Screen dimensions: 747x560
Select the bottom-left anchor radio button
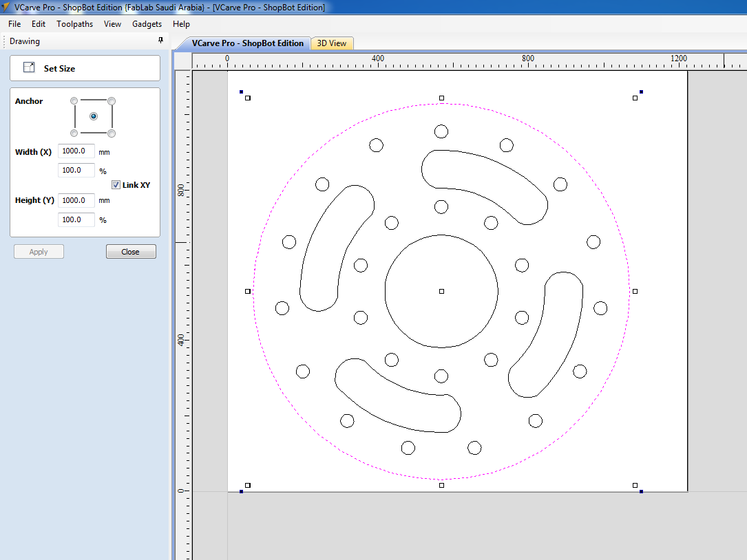tap(74, 133)
